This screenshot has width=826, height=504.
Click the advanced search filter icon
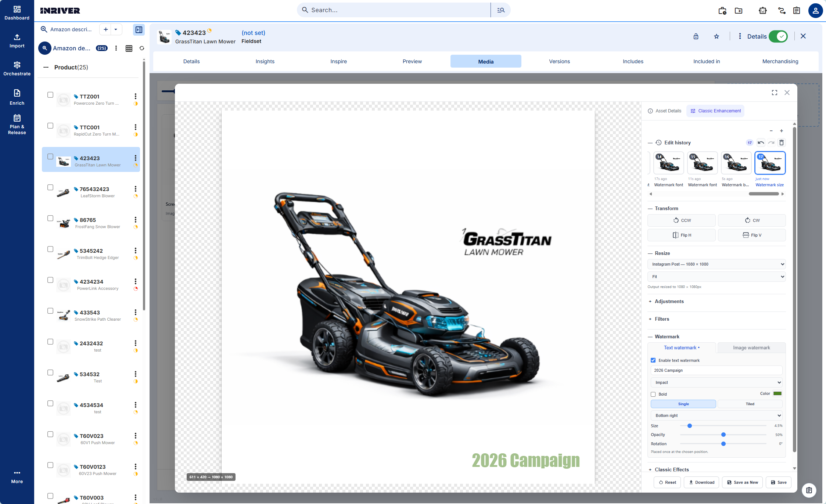500,10
